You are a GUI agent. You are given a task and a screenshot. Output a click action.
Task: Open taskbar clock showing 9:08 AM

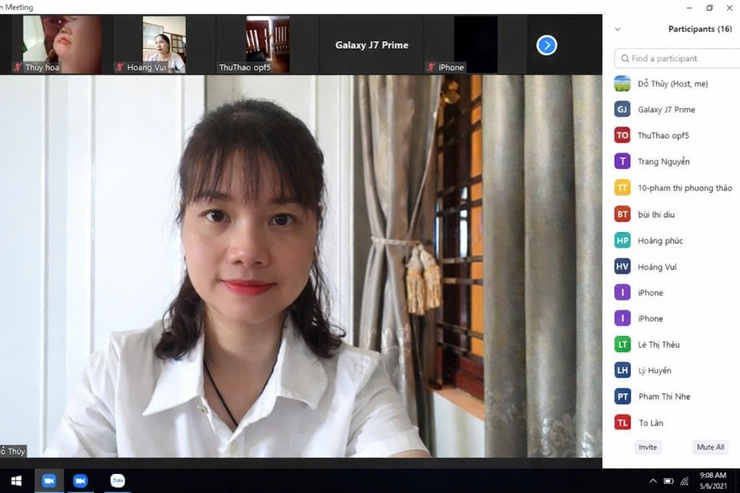712,481
